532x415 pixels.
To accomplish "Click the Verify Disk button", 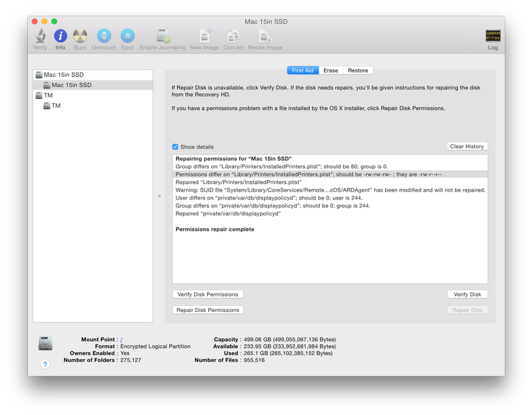I will [467, 294].
